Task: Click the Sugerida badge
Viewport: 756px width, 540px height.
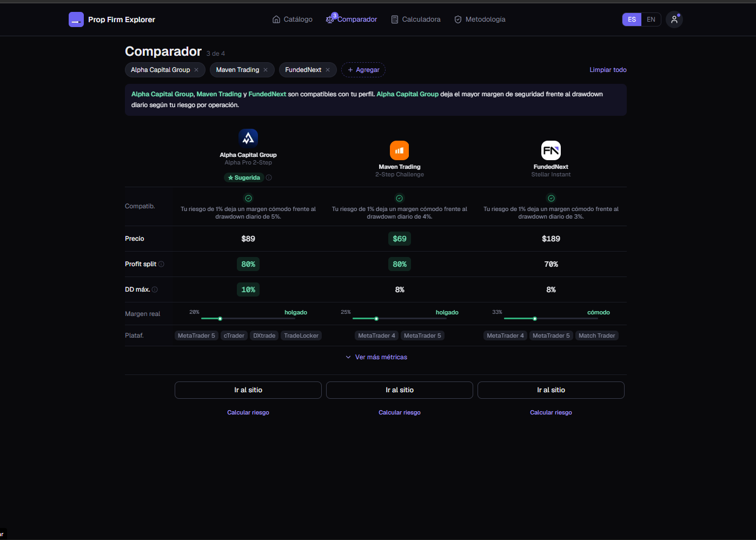Action: point(244,177)
